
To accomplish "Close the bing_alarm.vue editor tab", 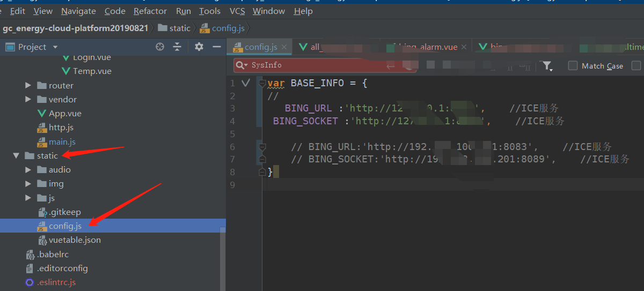I will [x=465, y=47].
